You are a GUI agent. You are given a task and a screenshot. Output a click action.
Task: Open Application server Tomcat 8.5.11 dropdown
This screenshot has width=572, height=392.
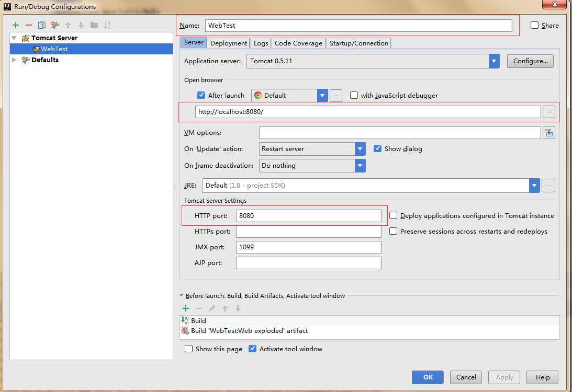pyautogui.click(x=373, y=61)
